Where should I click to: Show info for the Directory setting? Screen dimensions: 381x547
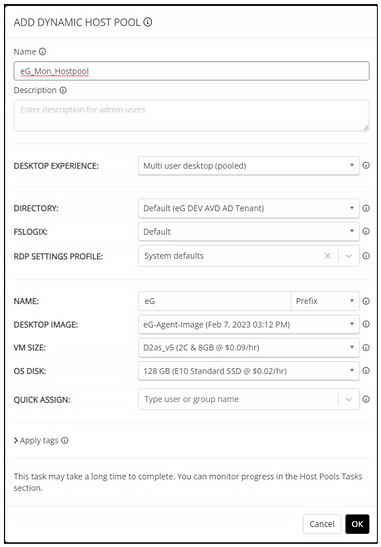[366, 208]
